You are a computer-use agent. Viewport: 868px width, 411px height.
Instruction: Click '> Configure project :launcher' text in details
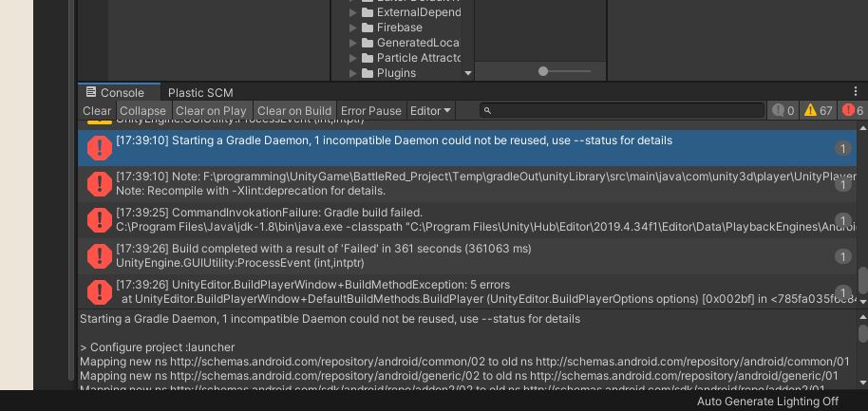(158, 347)
